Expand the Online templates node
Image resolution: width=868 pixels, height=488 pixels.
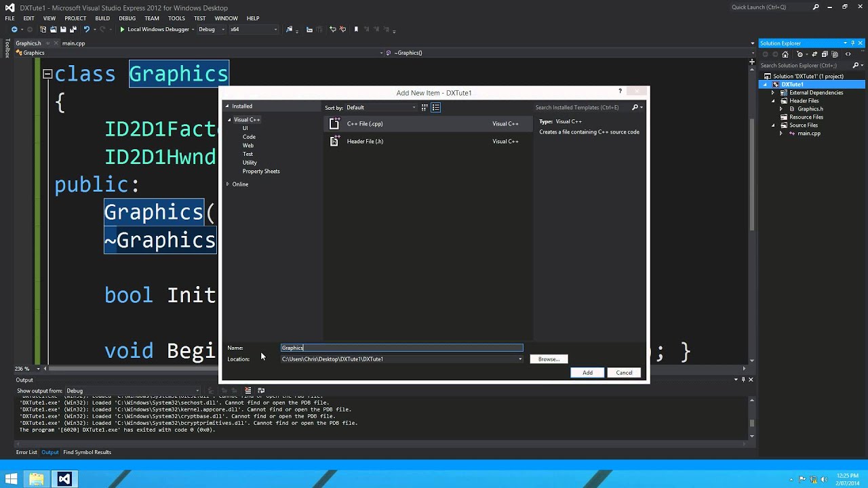point(228,184)
